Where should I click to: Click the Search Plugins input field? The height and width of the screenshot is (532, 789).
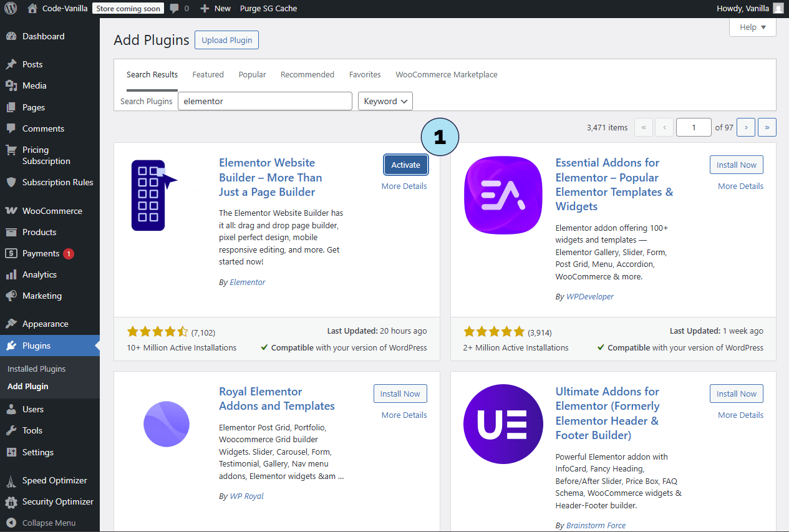264,101
